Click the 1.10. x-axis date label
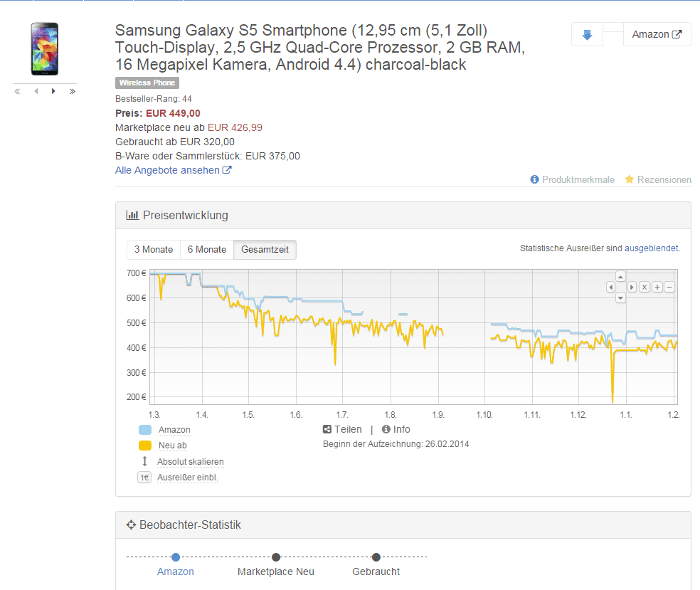The width and height of the screenshot is (700, 590). (x=484, y=415)
